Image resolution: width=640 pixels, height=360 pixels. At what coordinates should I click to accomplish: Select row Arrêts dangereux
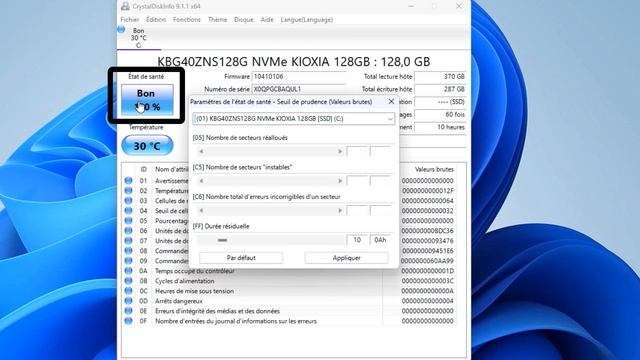point(289,301)
